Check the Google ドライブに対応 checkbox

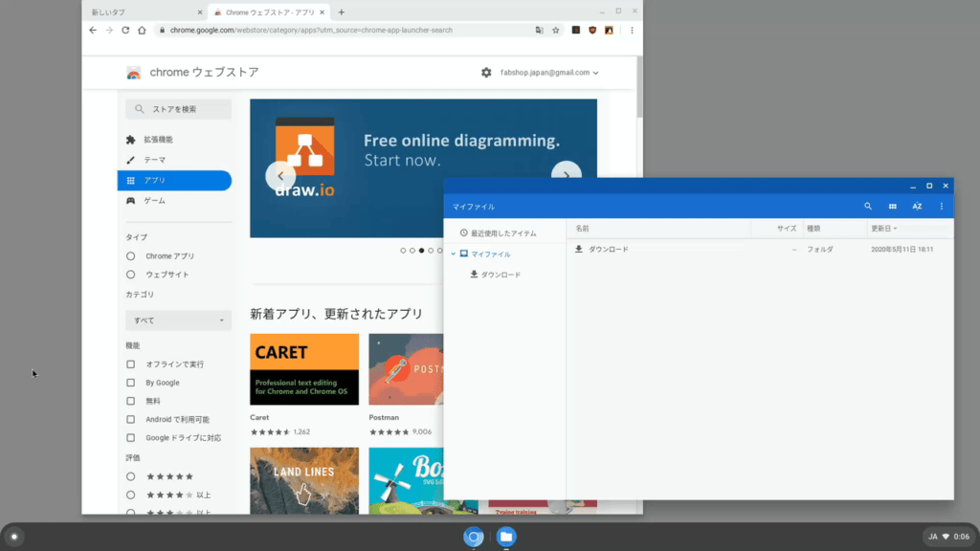(x=130, y=438)
